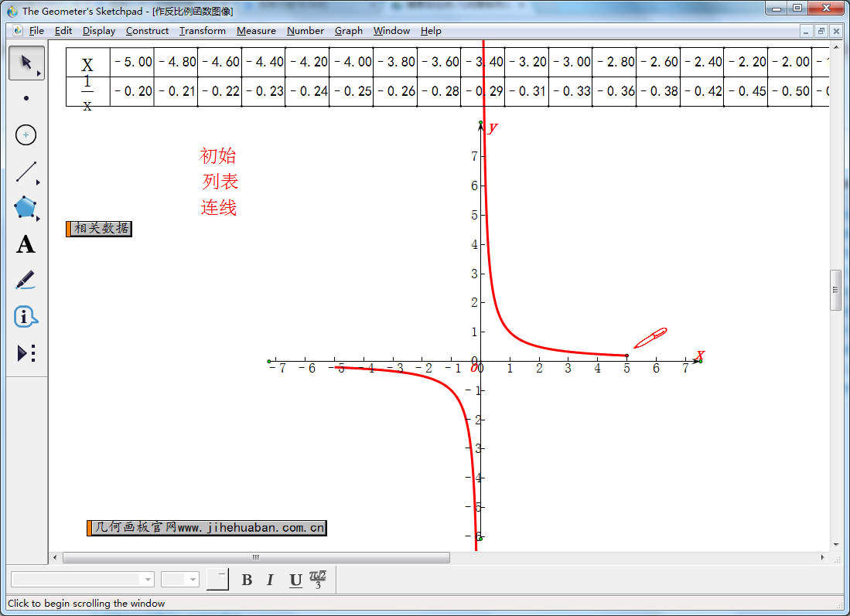Open the math symbol notation button

tap(318, 579)
